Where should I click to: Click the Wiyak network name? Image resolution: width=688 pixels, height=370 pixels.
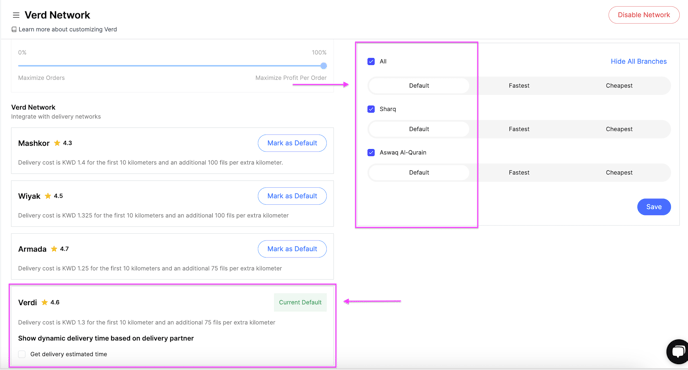(29, 196)
